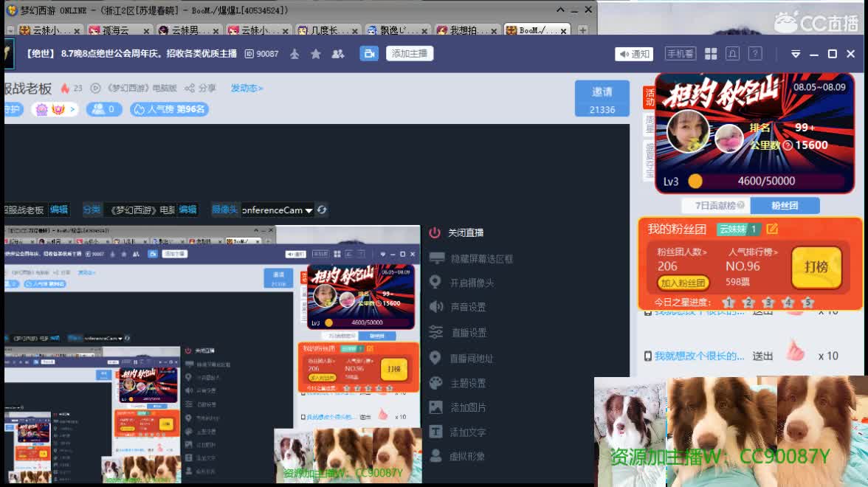Screen dimensions: 868x487
Task: Click the 我就想改个很长的 username in gift row
Action: click(699, 356)
